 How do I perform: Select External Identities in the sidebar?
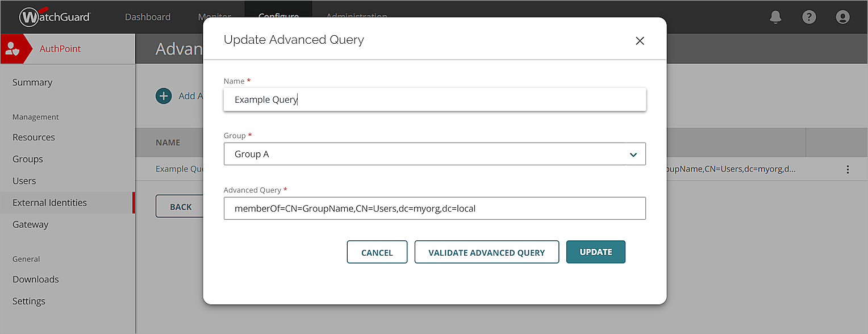pyautogui.click(x=50, y=203)
